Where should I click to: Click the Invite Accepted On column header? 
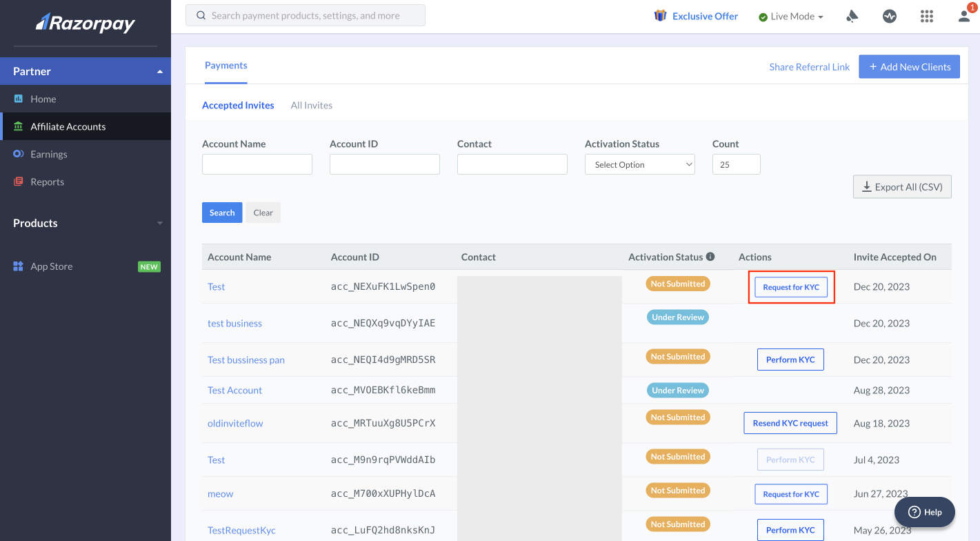pos(894,257)
